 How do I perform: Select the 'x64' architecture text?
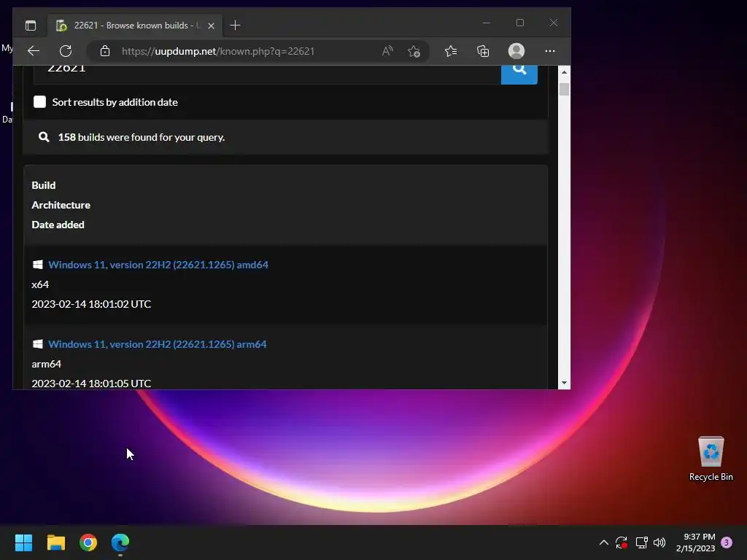[40, 284]
